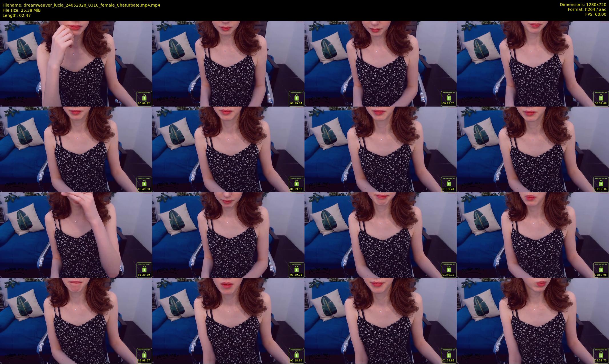Viewport: 609px width, 364px height.
Task: Open the last thumbnail at 02:38.73
Action: tap(533, 321)
